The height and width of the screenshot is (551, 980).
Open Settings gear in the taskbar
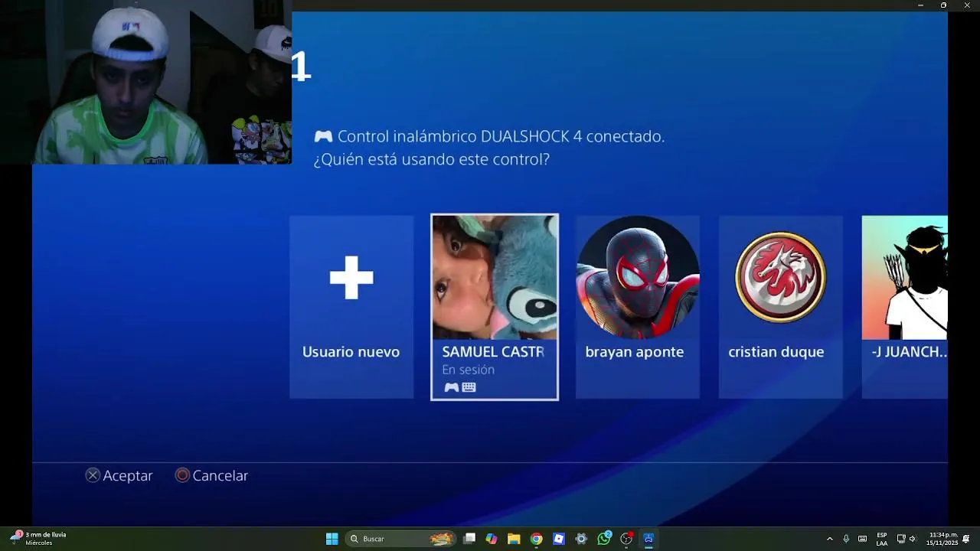(x=581, y=539)
